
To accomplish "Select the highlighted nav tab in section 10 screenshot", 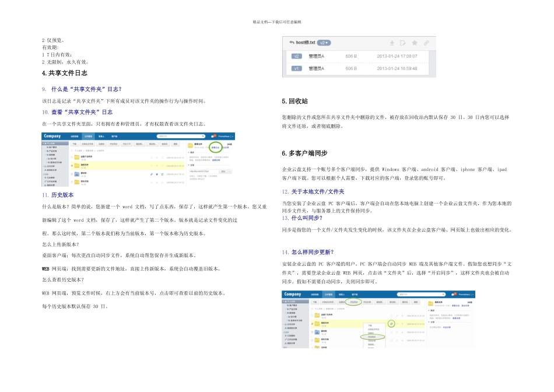I will coord(88,136).
